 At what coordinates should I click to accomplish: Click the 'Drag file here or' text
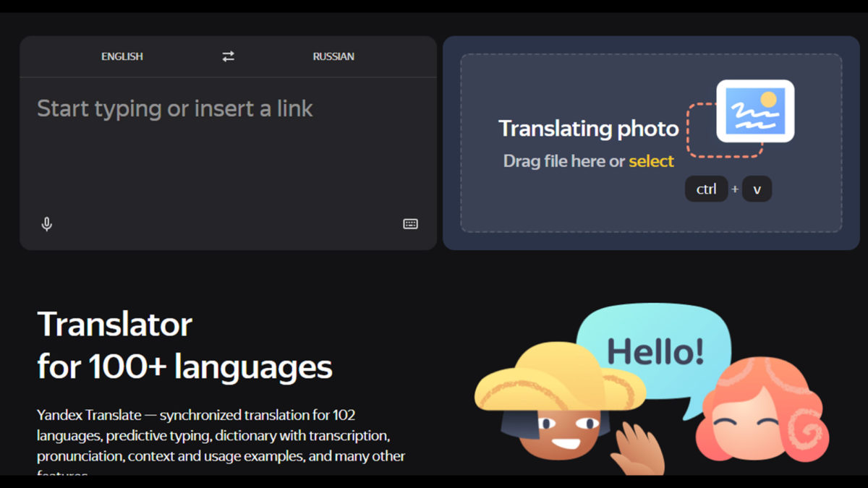564,161
